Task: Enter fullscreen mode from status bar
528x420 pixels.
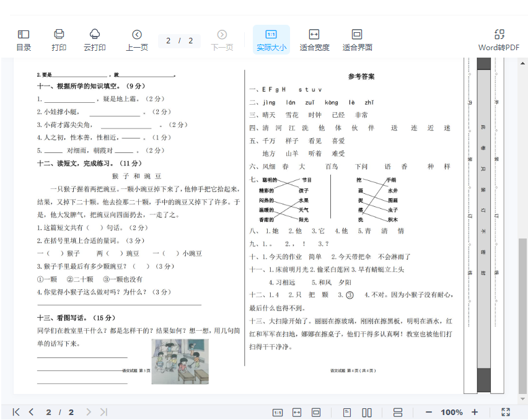Action: pos(505,412)
